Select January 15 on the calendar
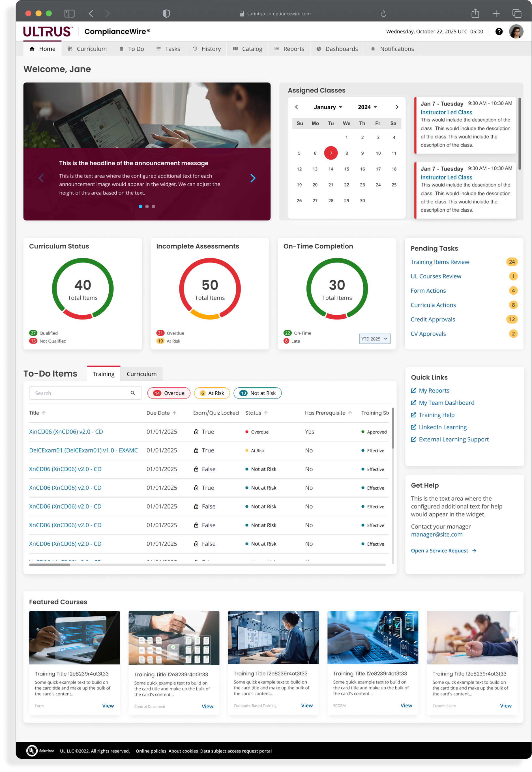The image size is (532, 772). 347,169
